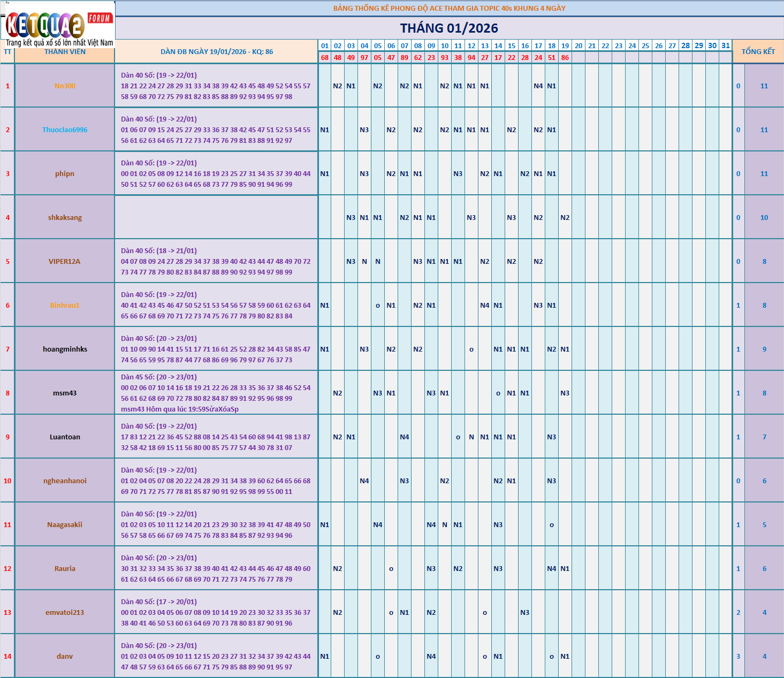Select member name 'VIPER12A'
784x678 pixels.
[65, 262]
